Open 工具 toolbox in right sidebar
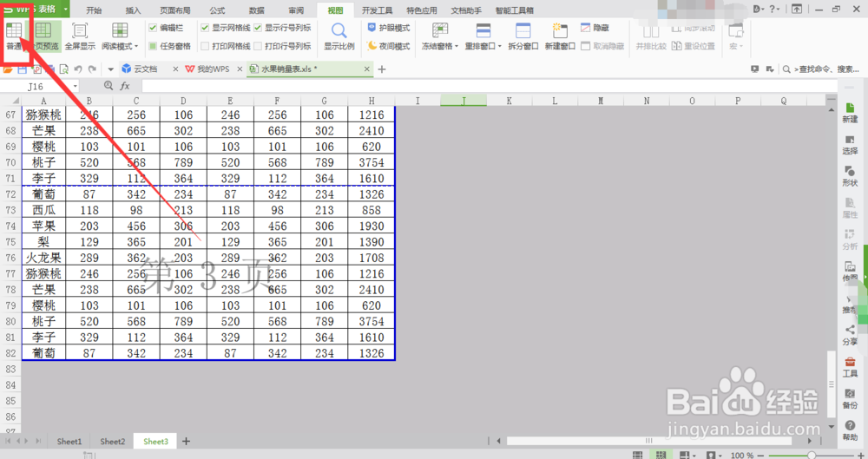The width and height of the screenshot is (868, 459). (850, 367)
